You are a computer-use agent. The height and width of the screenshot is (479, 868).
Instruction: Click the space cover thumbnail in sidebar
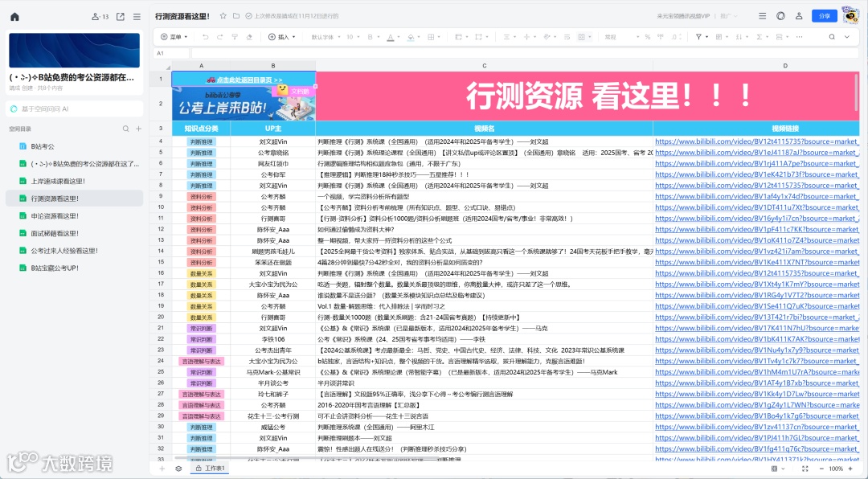click(x=74, y=51)
